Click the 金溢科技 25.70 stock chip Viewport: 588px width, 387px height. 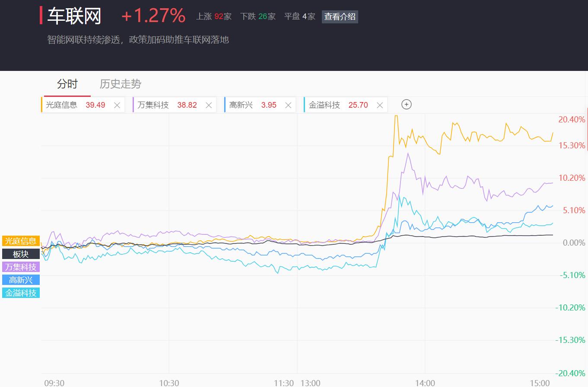(x=346, y=105)
